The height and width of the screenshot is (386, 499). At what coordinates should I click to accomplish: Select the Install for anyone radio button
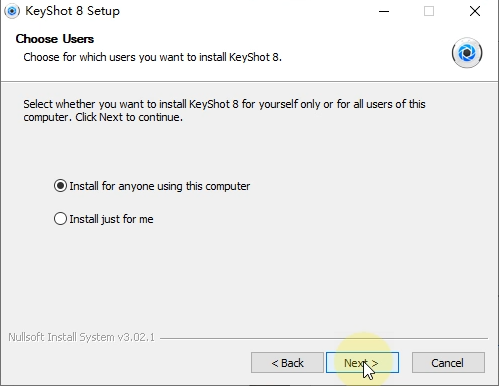[60, 186]
